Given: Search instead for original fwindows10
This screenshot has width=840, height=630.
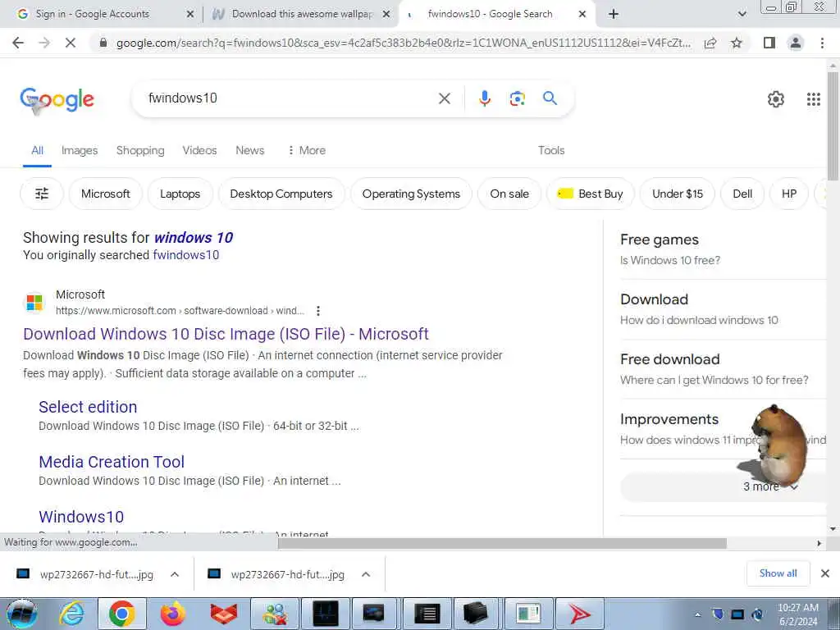Looking at the screenshot, I should coord(186,255).
